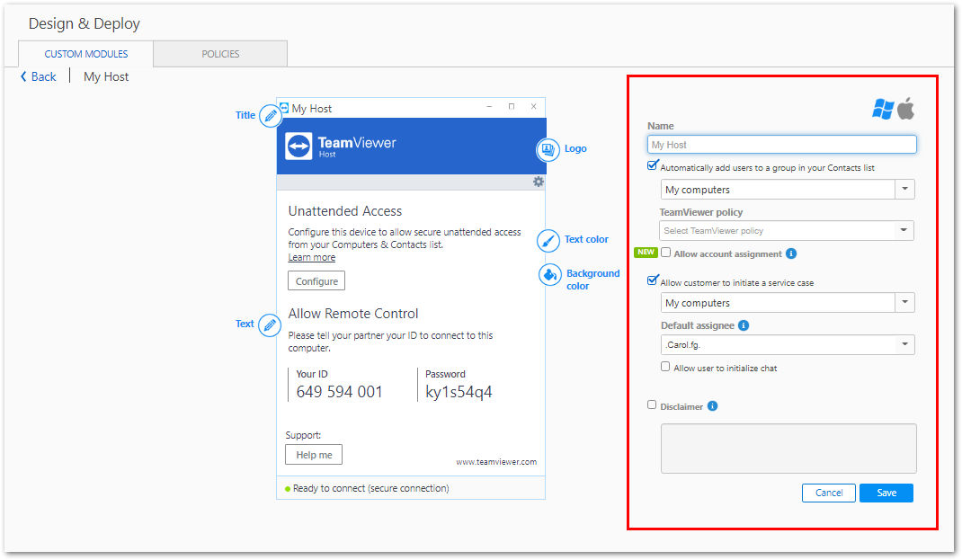Screen dimensions: 962x560
Task: Click the www.teamviewer.com text in preview
Action: (496, 462)
